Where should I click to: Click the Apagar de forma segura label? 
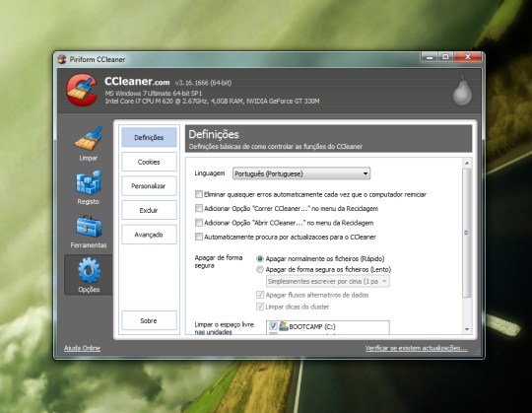tap(219, 261)
